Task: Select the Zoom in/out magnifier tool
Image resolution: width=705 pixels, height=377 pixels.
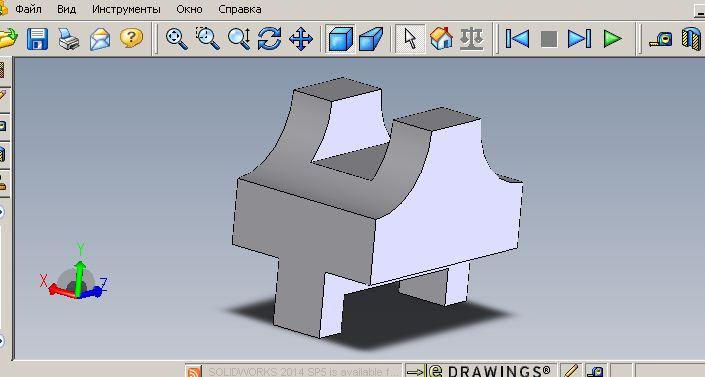Action: 239,39
